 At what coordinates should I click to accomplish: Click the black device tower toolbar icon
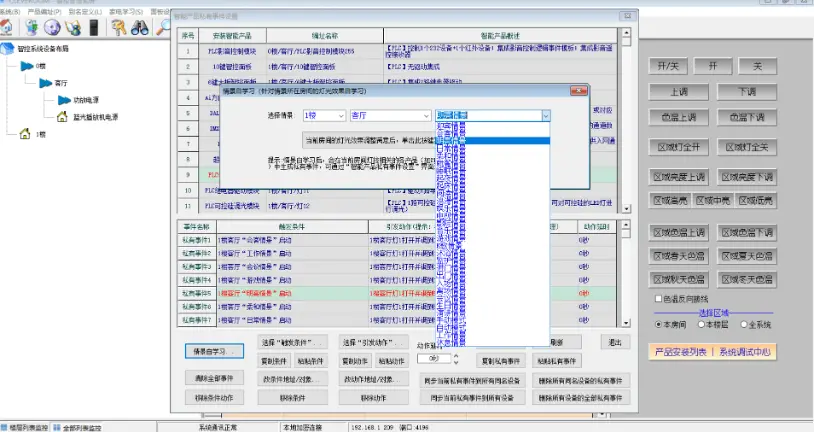(92, 27)
